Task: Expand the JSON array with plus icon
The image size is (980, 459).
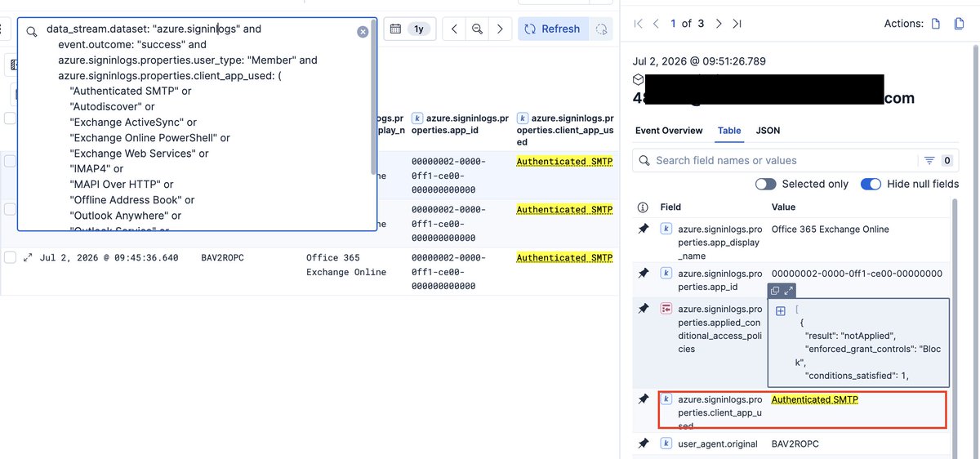Action: (781, 311)
